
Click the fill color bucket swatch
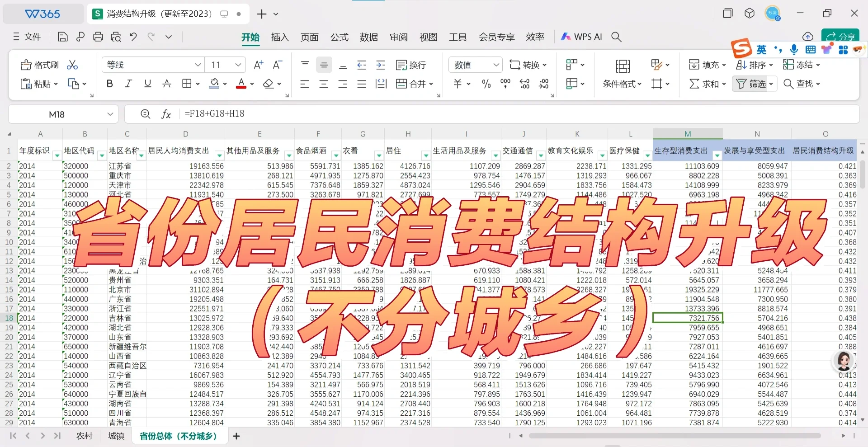[214, 84]
